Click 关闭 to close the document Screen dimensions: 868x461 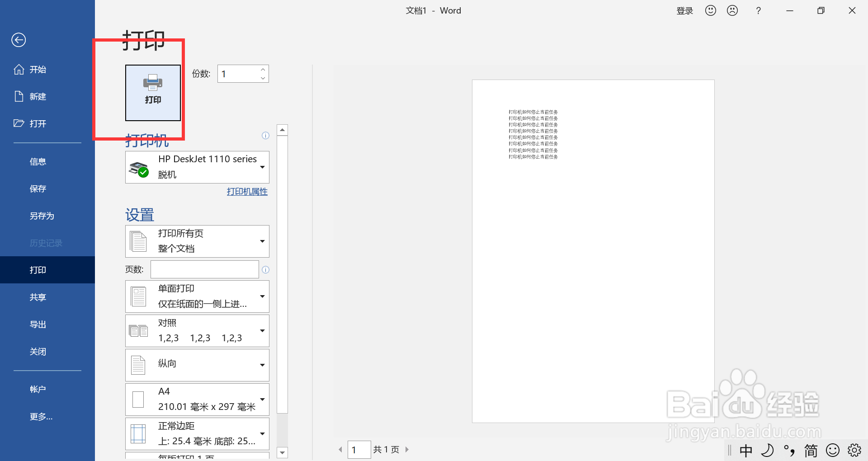point(47,352)
